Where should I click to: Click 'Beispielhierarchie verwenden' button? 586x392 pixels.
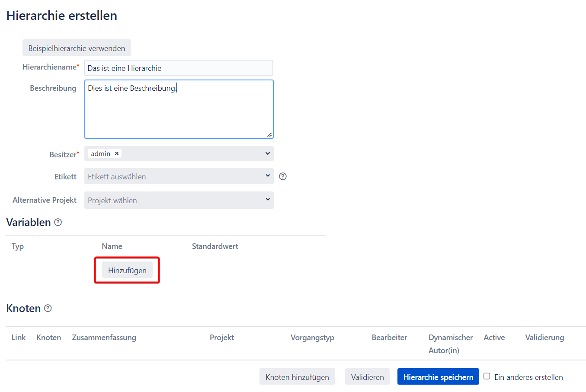(x=77, y=48)
